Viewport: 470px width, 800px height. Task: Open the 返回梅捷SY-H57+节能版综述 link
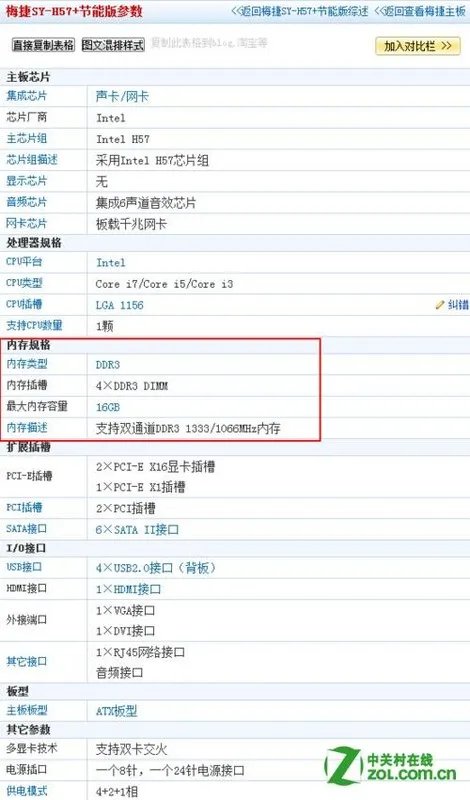tap(300, 11)
